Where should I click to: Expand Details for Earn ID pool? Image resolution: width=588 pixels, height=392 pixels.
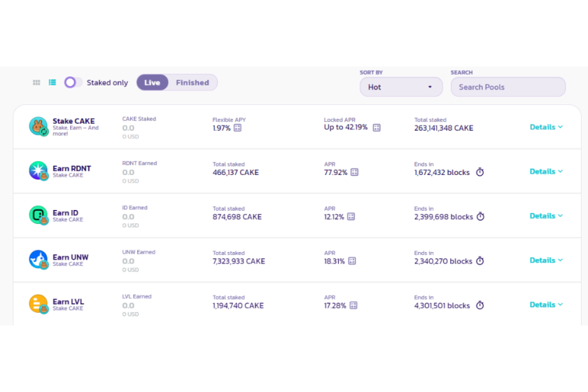[x=546, y=216]
